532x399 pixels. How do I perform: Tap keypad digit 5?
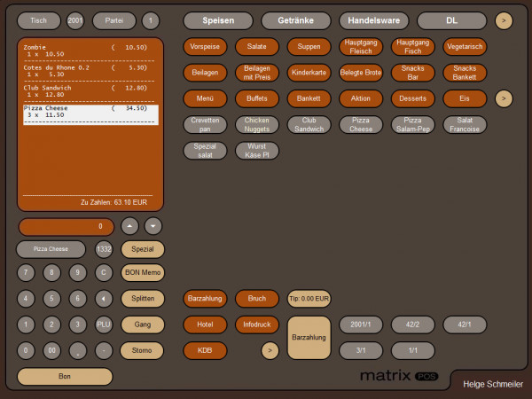coord(51,299)
